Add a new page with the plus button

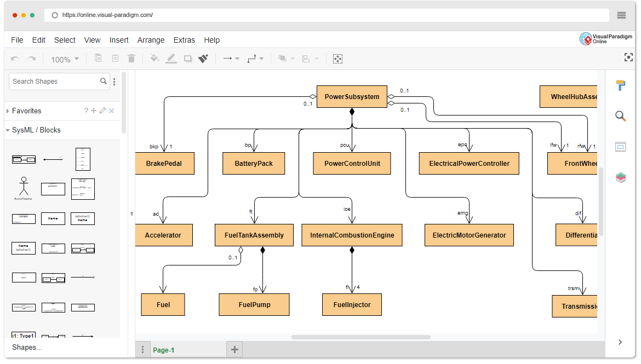pos(234,349)
